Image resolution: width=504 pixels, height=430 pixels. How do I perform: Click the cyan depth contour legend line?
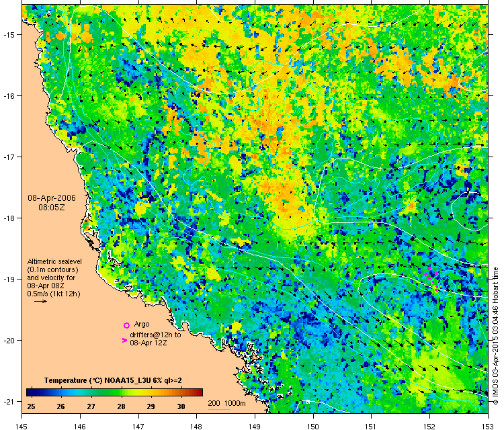(x=219, y=409)
